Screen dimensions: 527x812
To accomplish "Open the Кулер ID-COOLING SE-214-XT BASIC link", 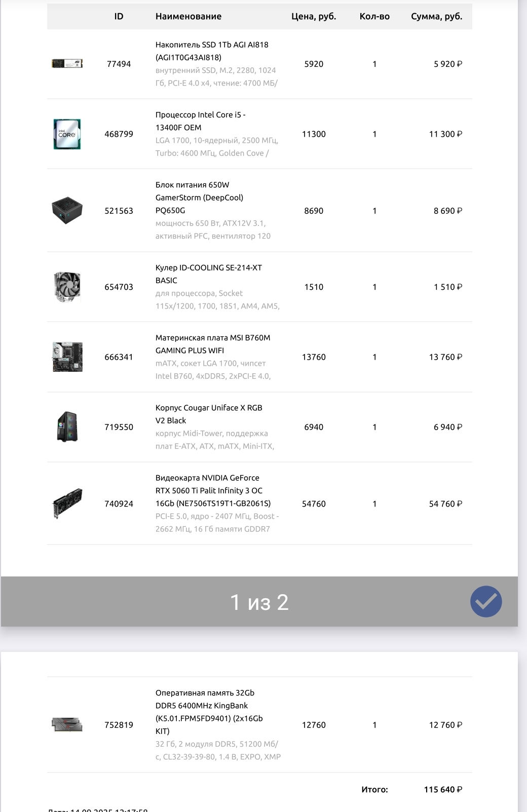I will click(209, 274).
